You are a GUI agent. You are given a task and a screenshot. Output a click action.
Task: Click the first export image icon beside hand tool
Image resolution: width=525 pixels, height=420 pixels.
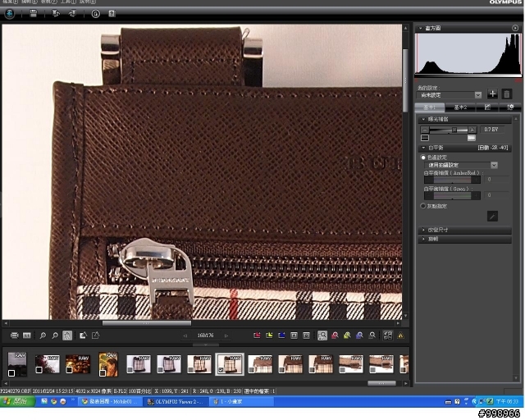pos(83,336)
